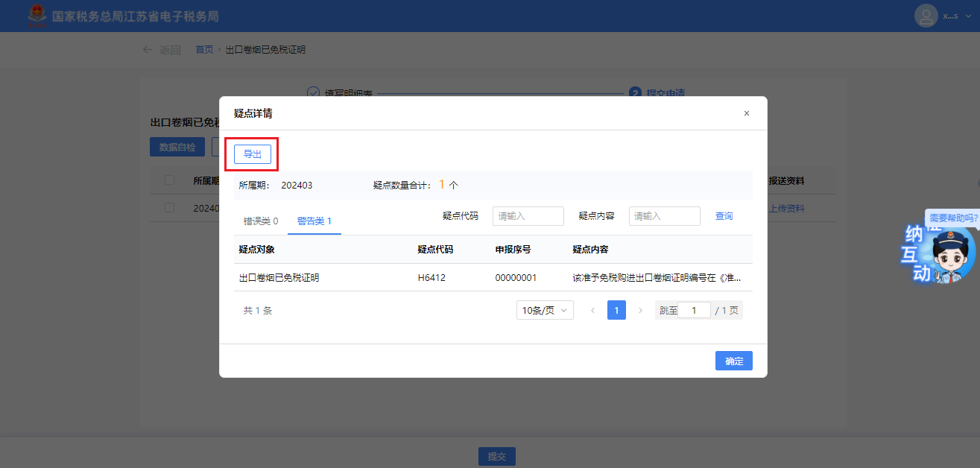The image size is (980, 468).
Task: Go to previous page arrow
Action: pyautogui.click(x=593, y=311)
